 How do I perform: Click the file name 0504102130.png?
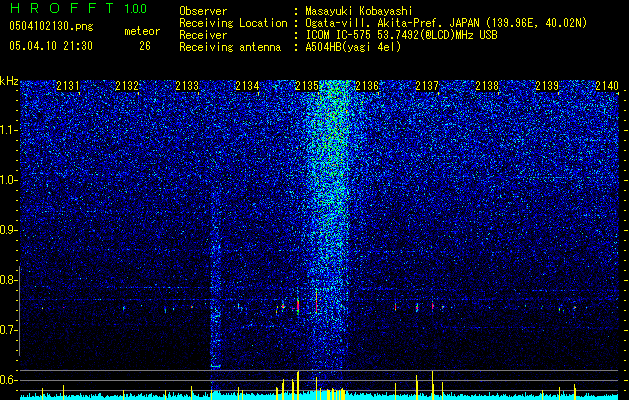point(51,27)
